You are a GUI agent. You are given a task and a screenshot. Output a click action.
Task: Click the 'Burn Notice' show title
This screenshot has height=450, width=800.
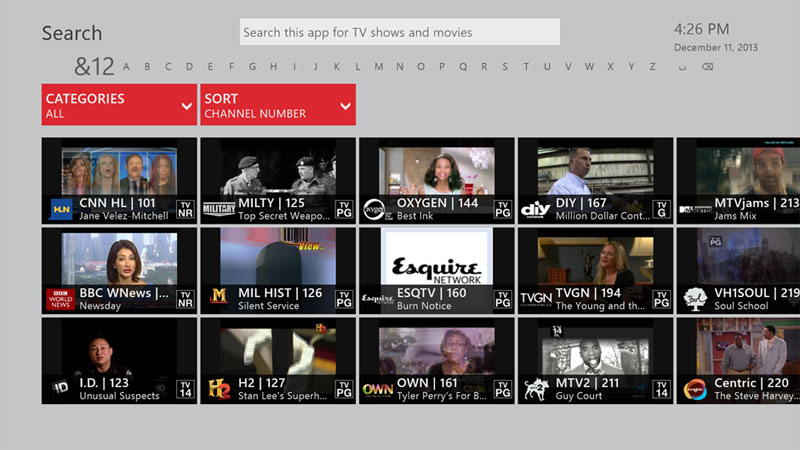tap(424, 306)
